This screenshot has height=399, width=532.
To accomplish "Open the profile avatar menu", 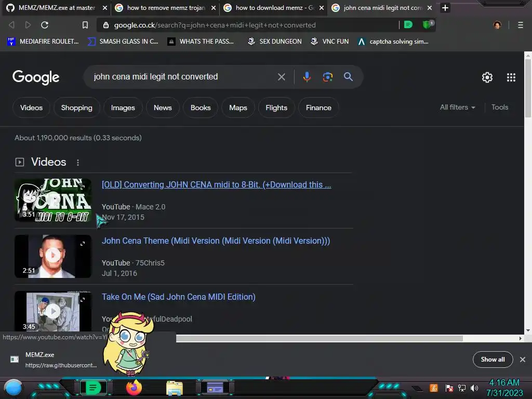I will (x=497, y=25).
